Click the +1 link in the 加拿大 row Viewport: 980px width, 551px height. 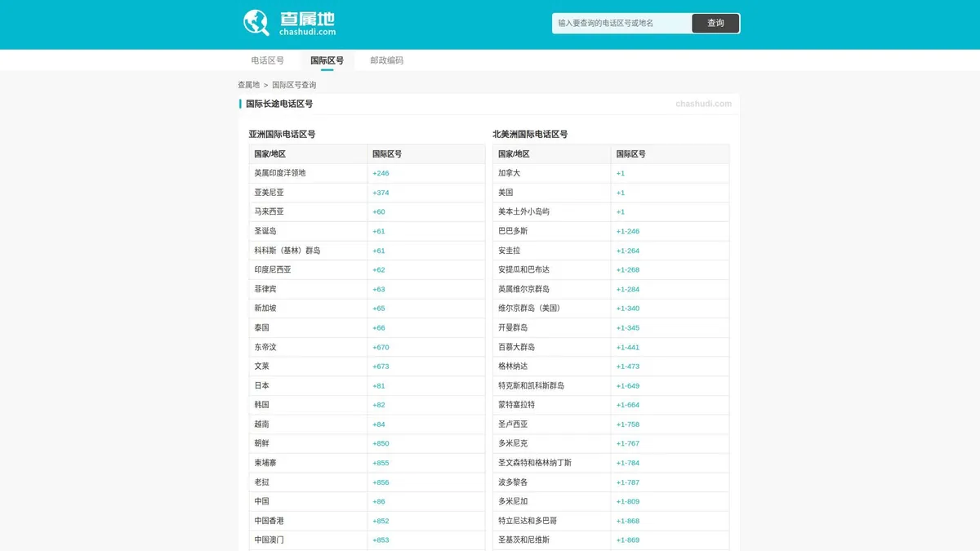click(x=621, y=173)
